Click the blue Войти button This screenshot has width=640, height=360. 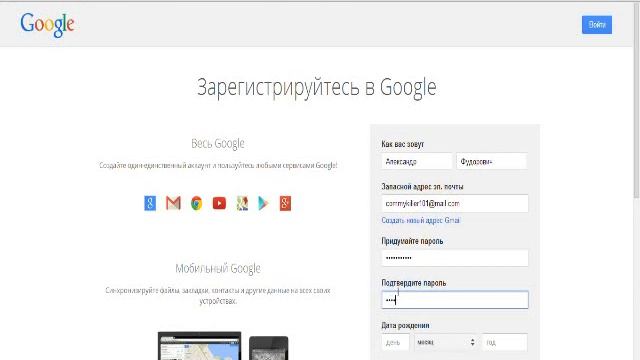coord(597,25)
